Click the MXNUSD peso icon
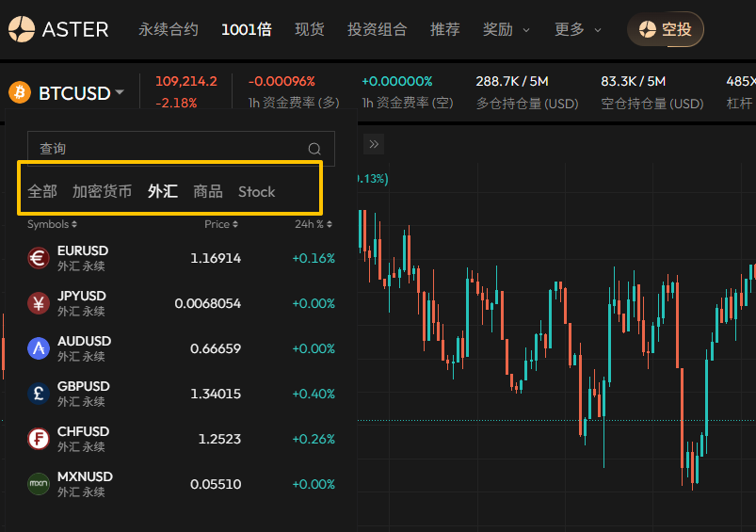 tap(39, 484)
